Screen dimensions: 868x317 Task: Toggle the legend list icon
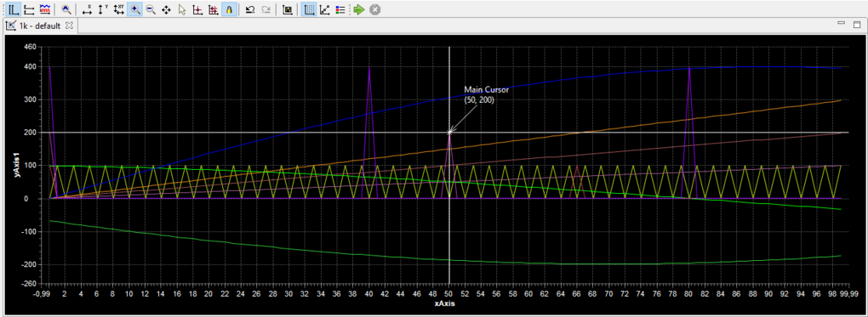pos(341,9)
